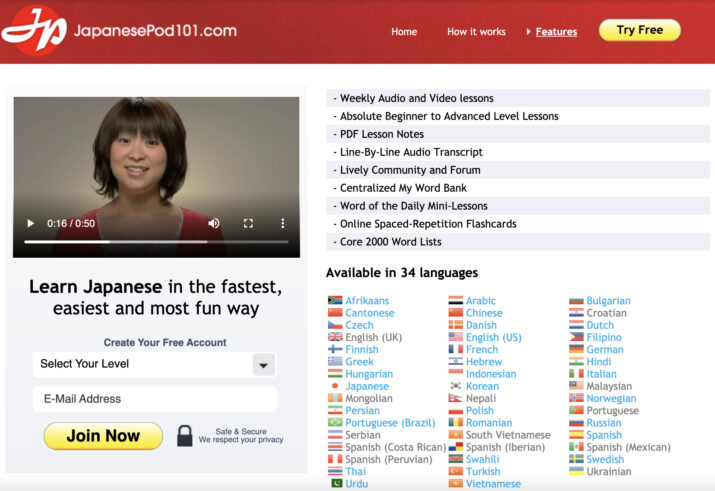Play the intro video
Screen dimensions: 715x491
pos(31,223)
